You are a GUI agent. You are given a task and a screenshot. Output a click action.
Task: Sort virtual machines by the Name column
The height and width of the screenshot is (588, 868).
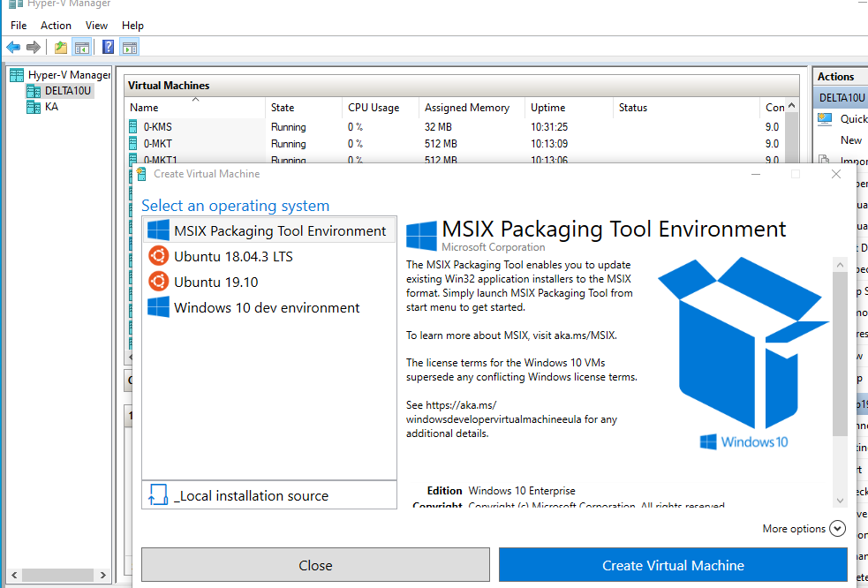(x=195, y=108)
